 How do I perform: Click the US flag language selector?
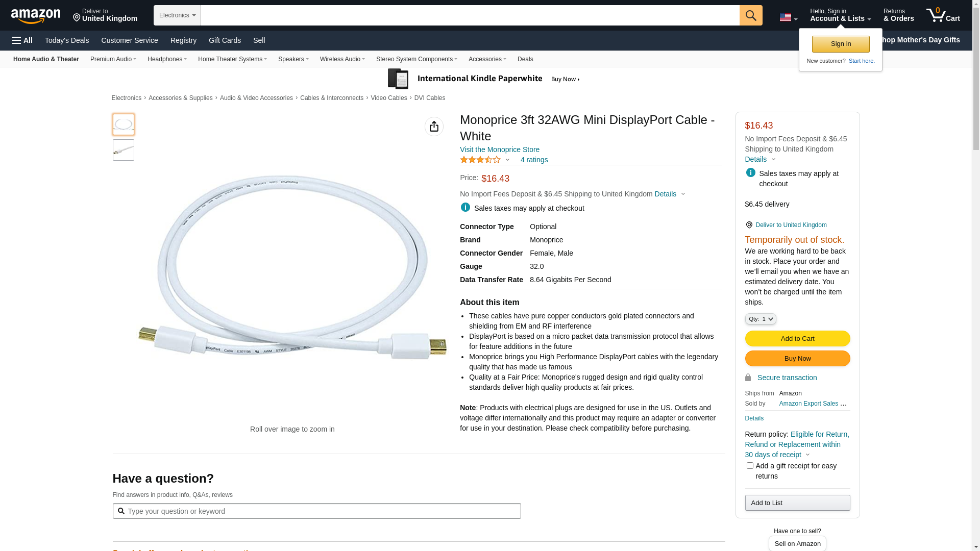[789, 18]
